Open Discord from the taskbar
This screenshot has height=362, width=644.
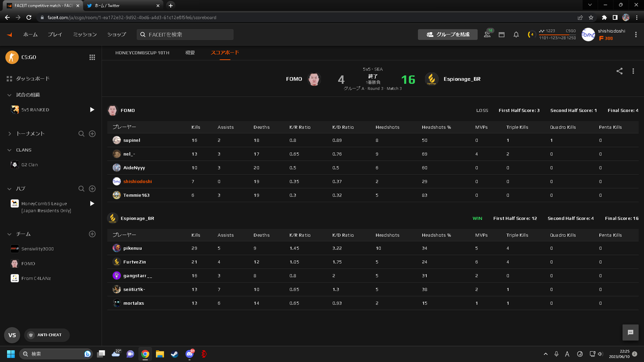click(189, 354)
